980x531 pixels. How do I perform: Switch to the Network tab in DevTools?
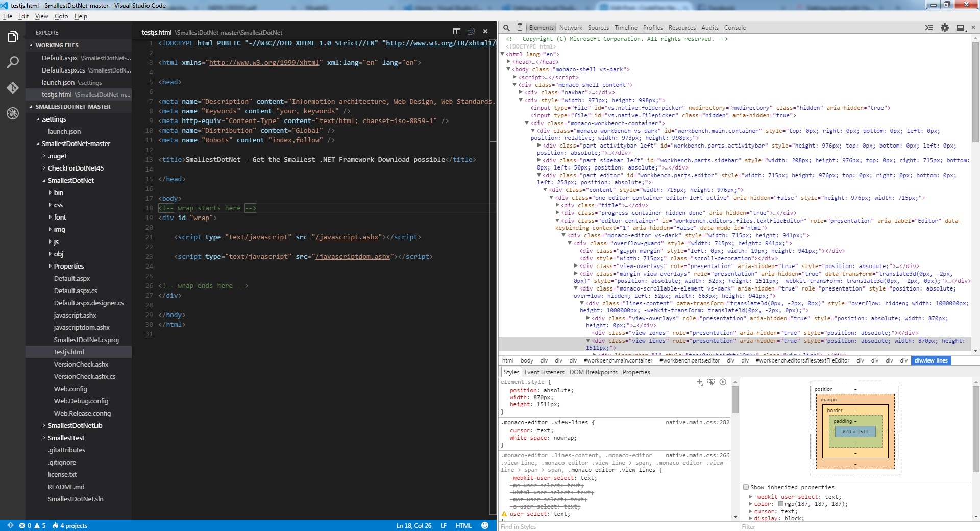[x=570, y=28]
